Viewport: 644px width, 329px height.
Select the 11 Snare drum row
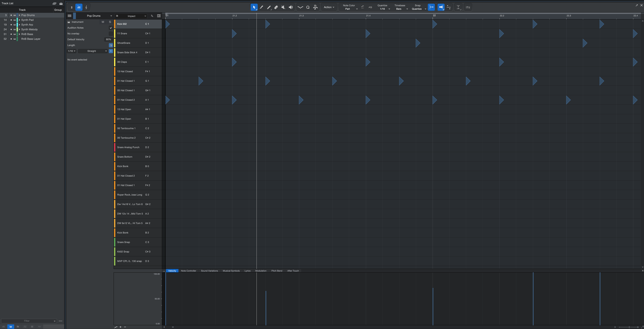(x=138, y=34)
